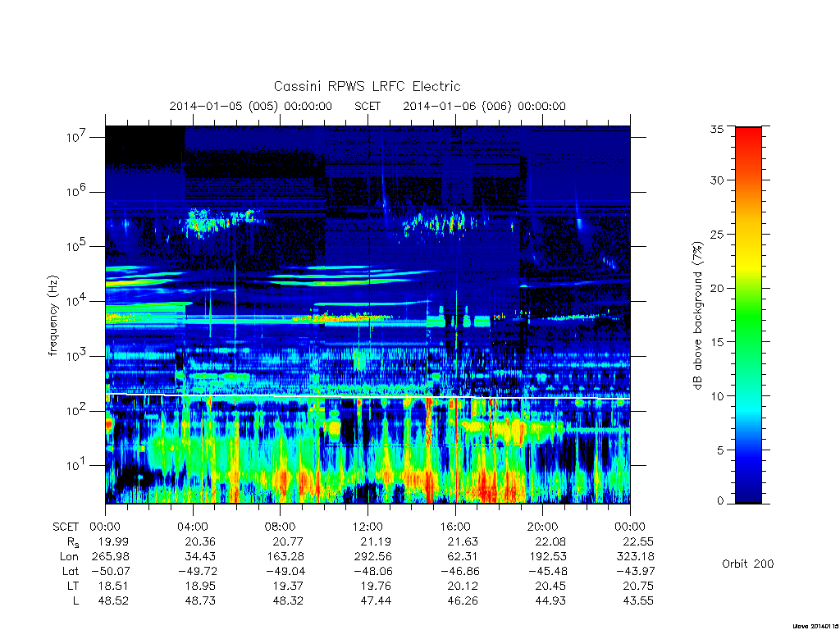Click the frequency (Hz) axis label
The width and height of the screenshot is (840, 630).
point(52,315)
